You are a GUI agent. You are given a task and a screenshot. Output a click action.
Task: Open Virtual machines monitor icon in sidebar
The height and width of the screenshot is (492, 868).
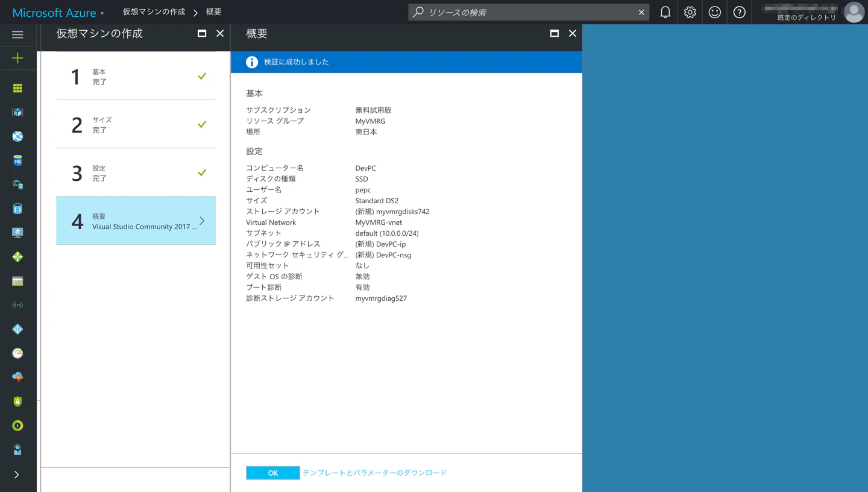(x=17, y=233)
